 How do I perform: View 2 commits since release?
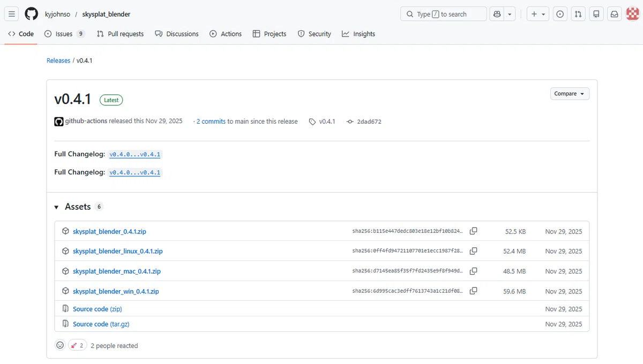(211, 122)
